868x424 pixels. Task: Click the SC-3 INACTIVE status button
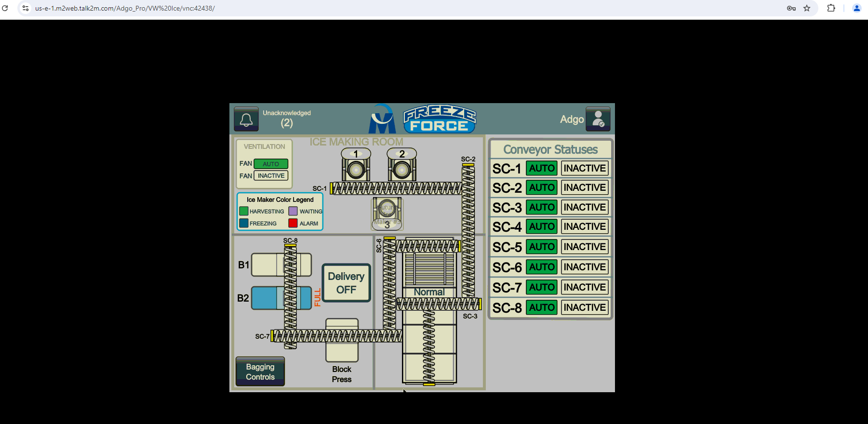pyautogui.click(x=585, y=207)
